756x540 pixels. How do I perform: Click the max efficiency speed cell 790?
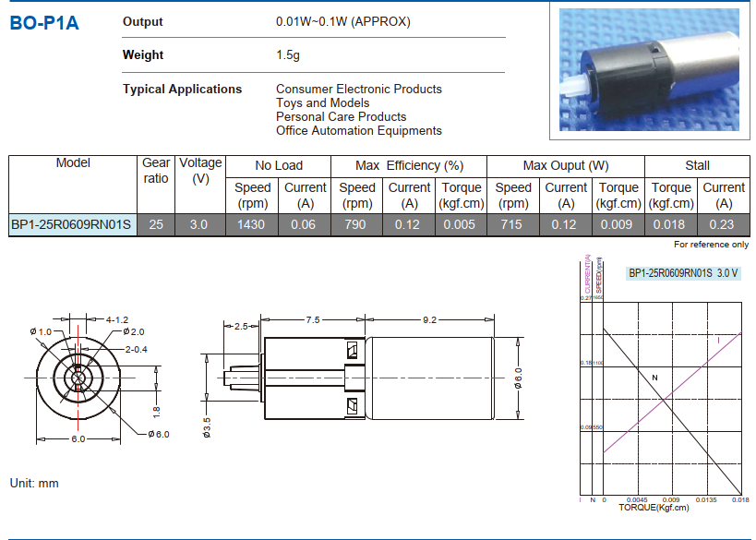click(x=355, y=224)
